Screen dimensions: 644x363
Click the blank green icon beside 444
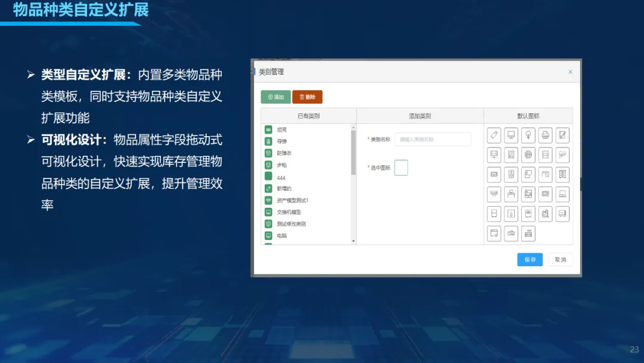[268, 176]
